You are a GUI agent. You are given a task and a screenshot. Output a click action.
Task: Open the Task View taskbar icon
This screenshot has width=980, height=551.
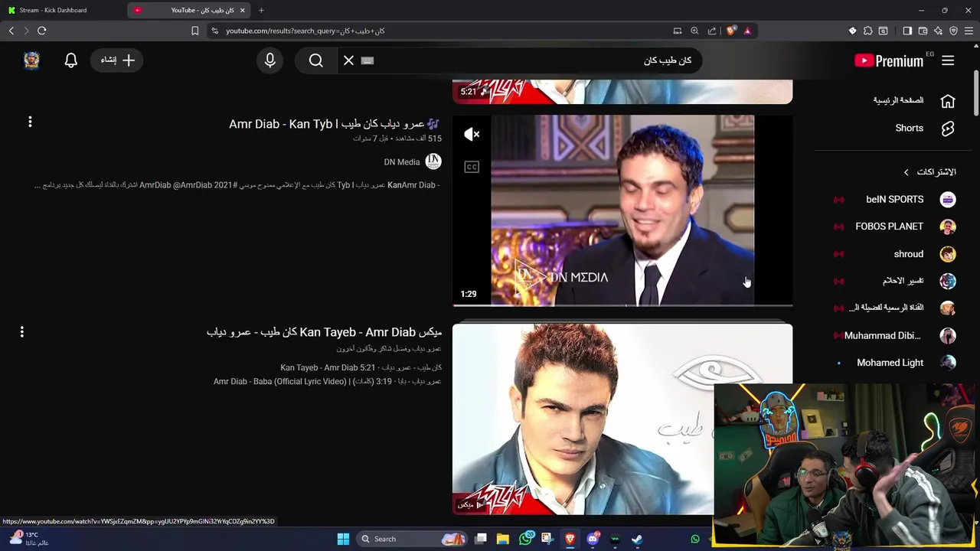481,539
